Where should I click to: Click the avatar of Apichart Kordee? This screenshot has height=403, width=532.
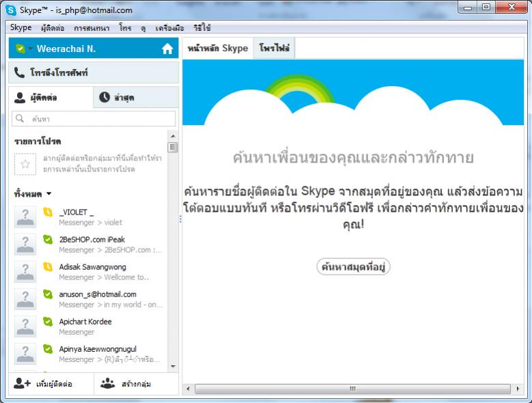point(25,326)
